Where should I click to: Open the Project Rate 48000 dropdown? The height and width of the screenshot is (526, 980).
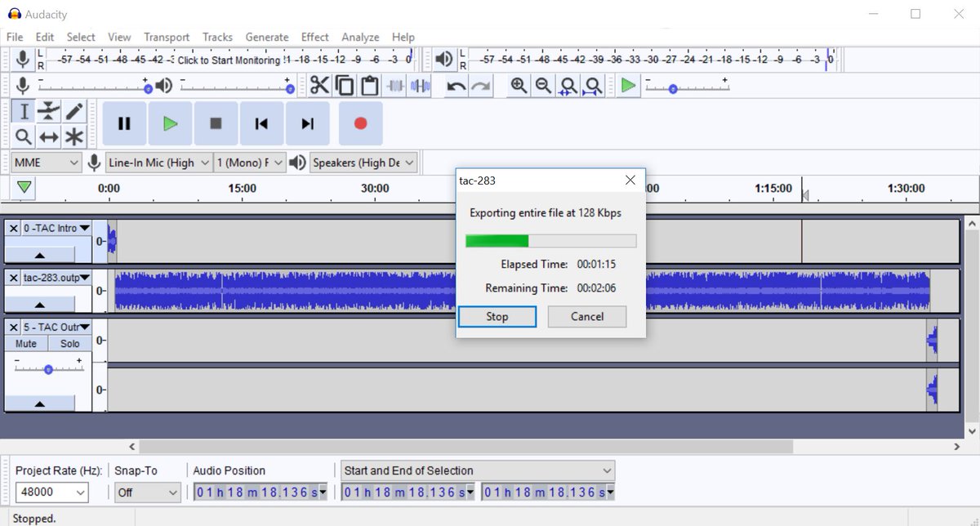pos(51,492)
